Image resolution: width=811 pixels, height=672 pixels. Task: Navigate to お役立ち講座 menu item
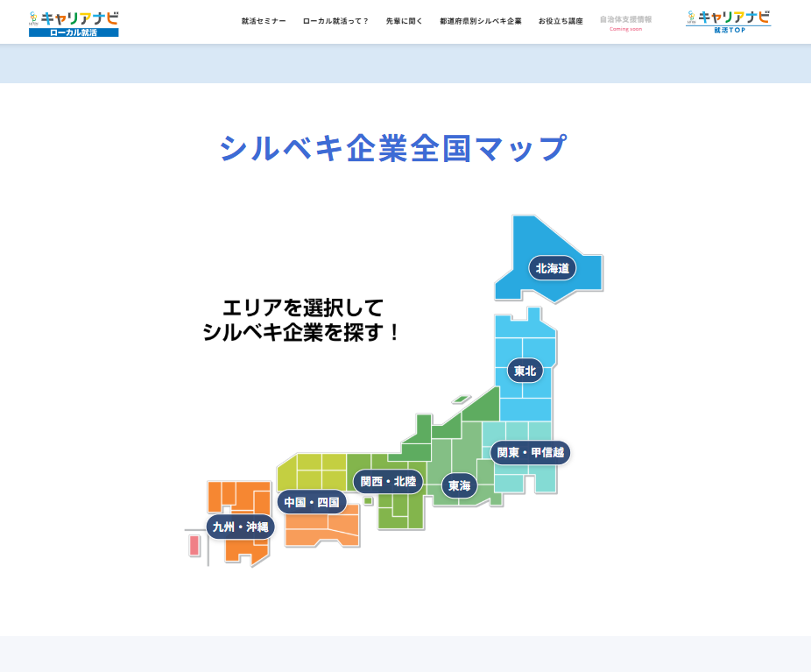point(561,21)
